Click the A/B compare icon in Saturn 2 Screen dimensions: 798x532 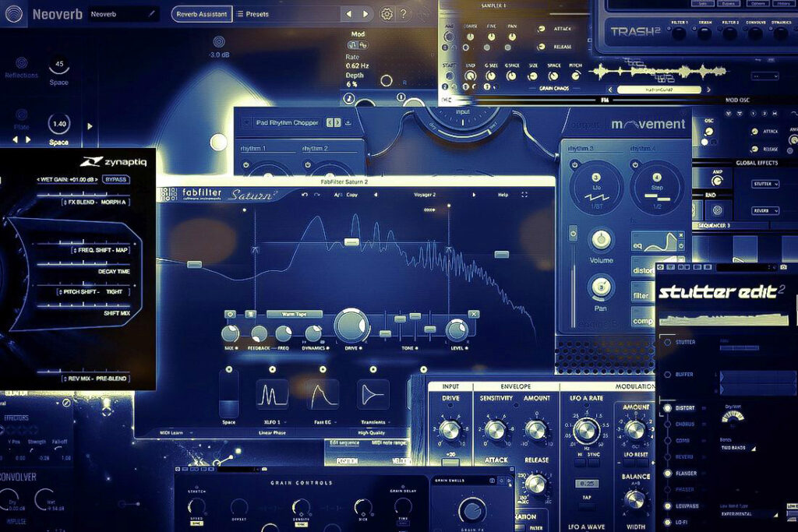pos(337,194)
